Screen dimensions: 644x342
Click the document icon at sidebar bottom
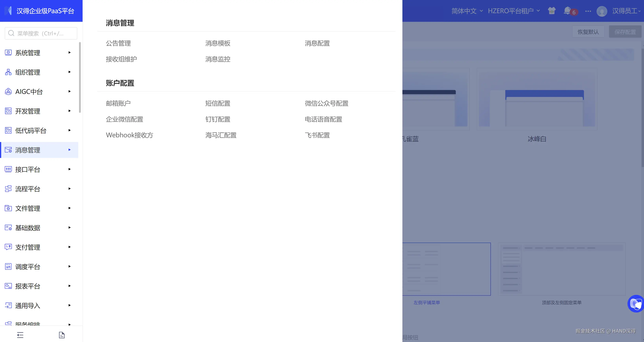[62, 335]
